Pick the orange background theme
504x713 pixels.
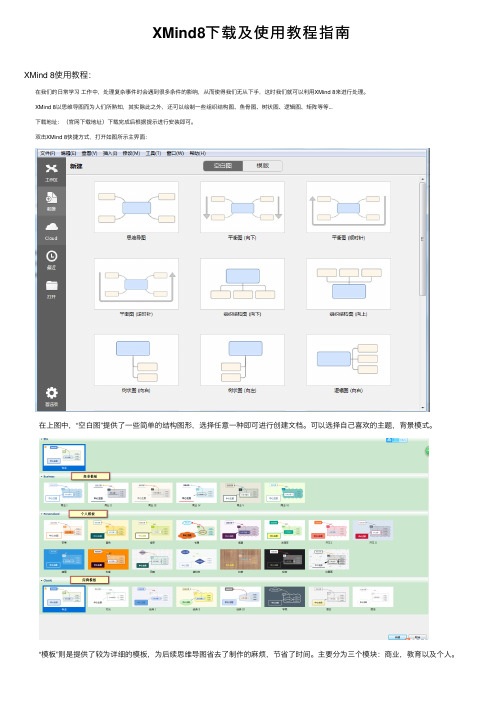(x=108, y=559)
